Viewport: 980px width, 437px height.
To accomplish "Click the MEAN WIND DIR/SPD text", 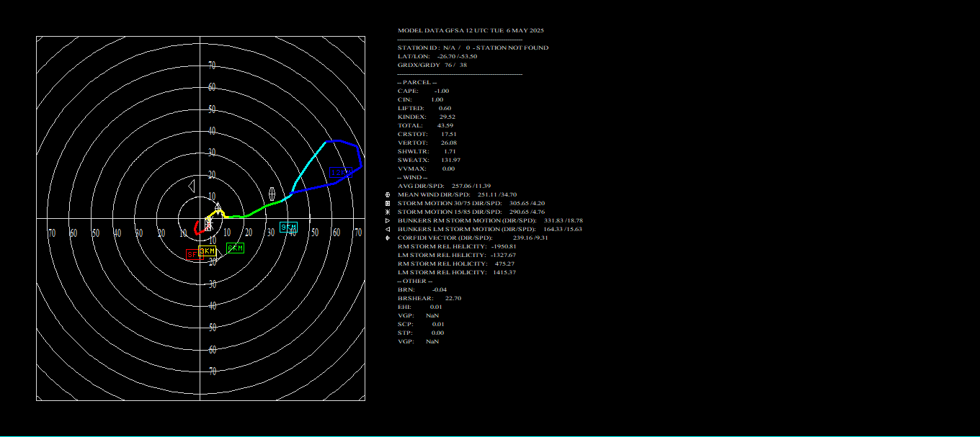I will click(434, 194).
